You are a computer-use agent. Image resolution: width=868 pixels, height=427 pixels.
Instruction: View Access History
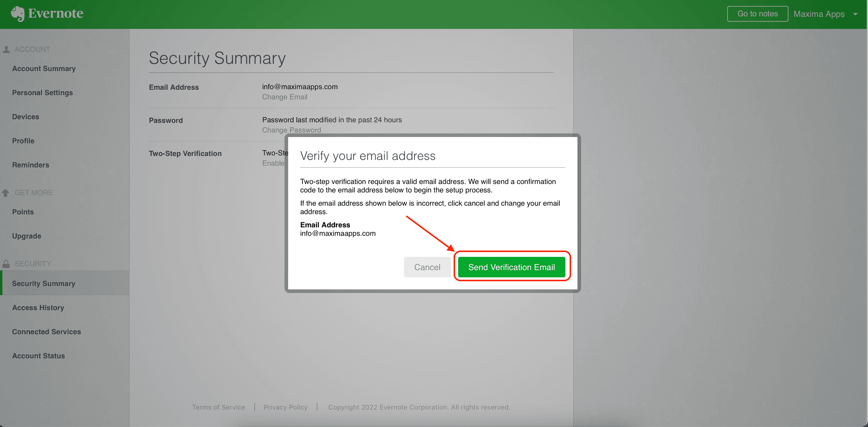pos(38,308)
